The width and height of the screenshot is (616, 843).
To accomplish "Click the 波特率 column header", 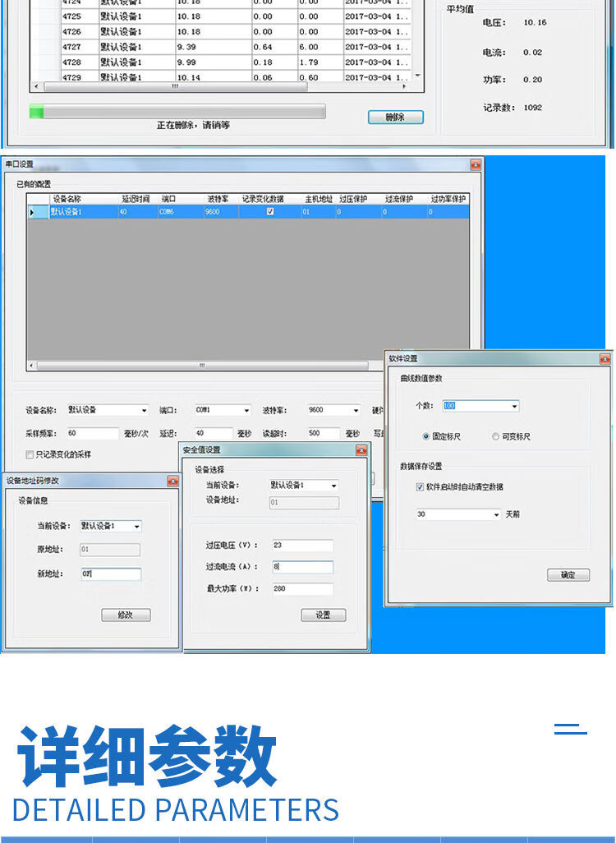I will point(218,199).
